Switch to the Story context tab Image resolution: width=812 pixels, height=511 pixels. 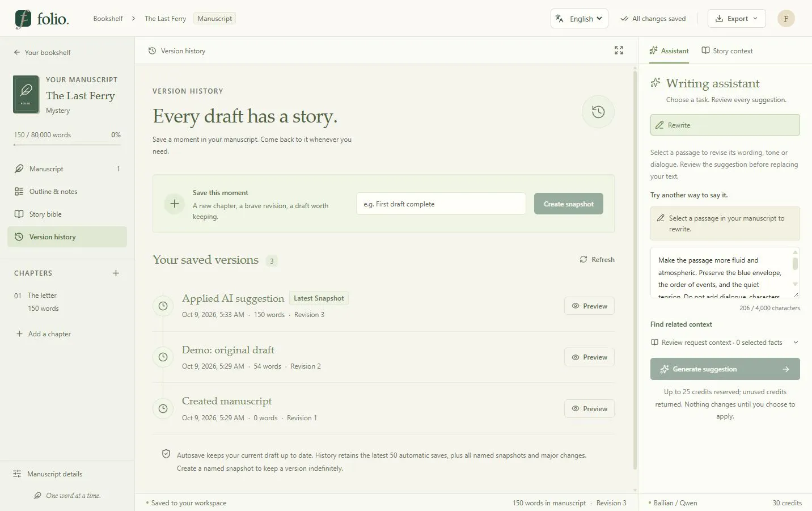pos(727,51)
